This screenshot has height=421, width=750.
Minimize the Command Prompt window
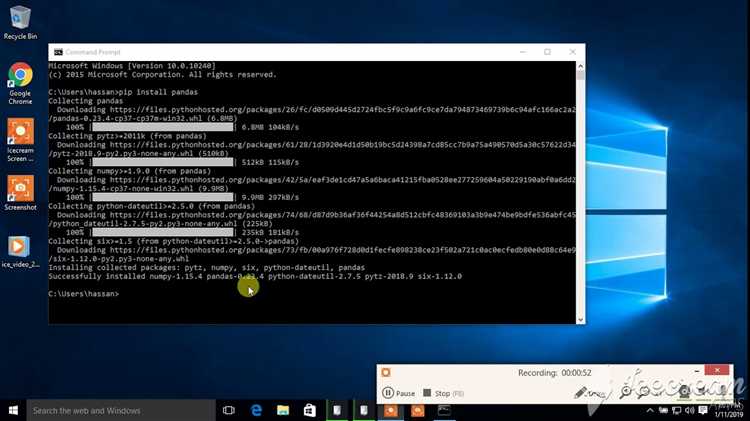click(523, 52)
